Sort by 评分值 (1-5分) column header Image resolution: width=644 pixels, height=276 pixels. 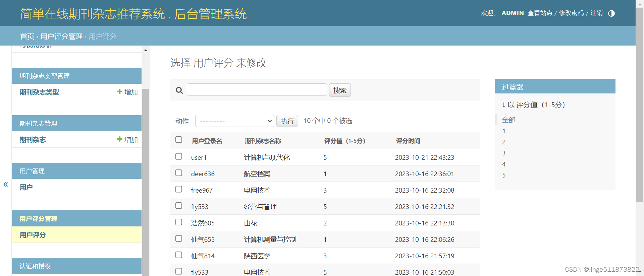(x=345, y=141)
